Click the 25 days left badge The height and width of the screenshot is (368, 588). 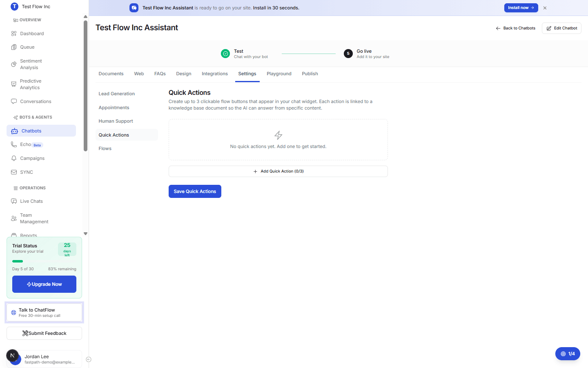pos(67,249)
